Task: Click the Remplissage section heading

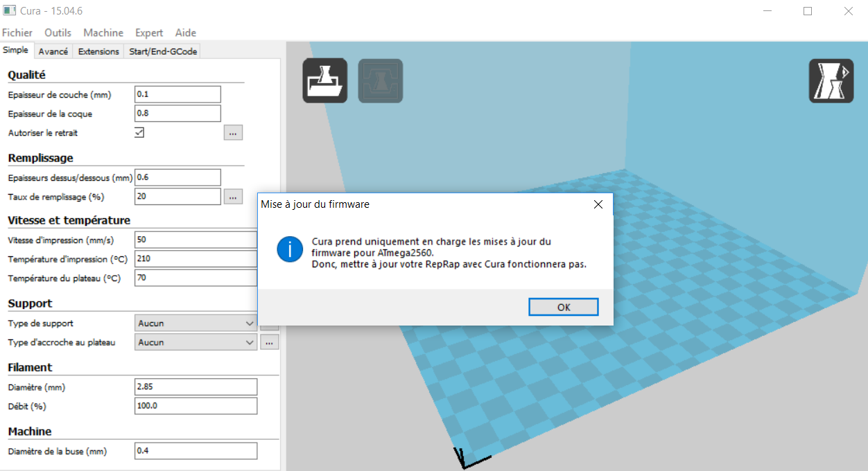Action: pos(40,158)
